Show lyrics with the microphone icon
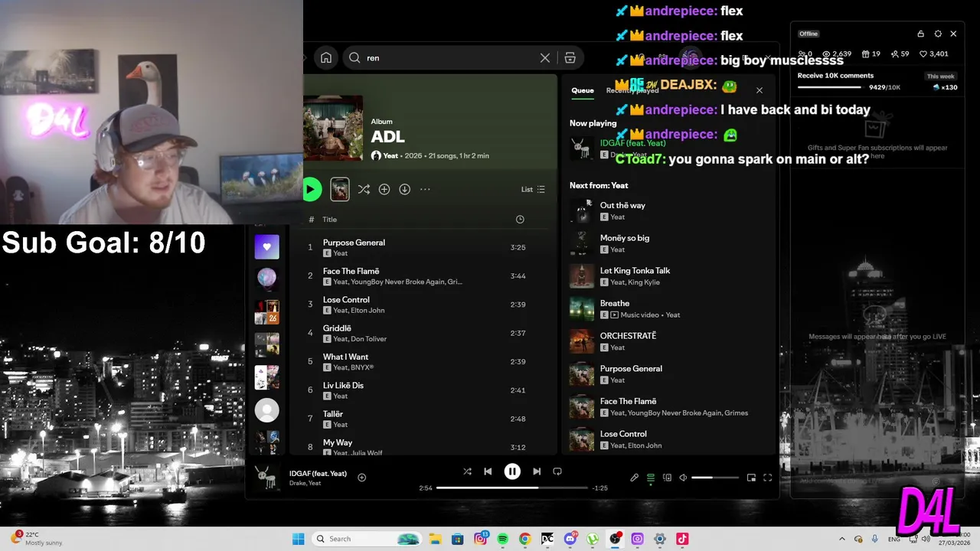 point(634,478)
